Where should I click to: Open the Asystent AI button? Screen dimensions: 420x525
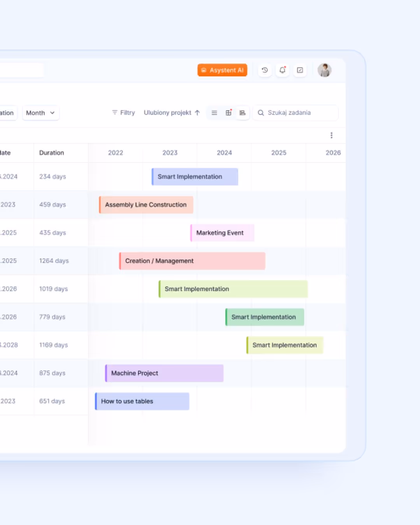(222, 70)
